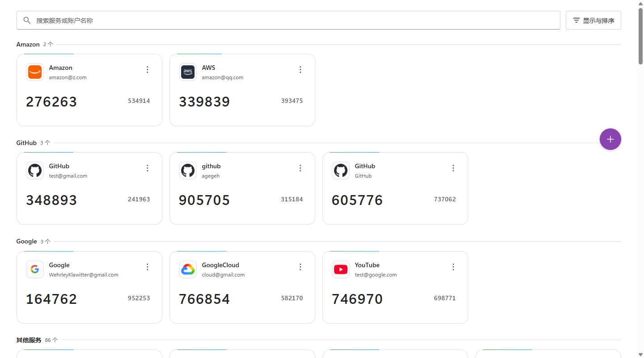This screenshot has height=358, width=644.
Task: Open the three-dot menu on AWS card
Action: pos(301,69)
